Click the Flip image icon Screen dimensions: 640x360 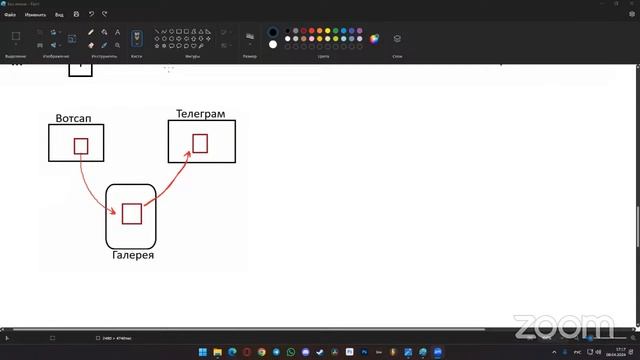point(53,45)
